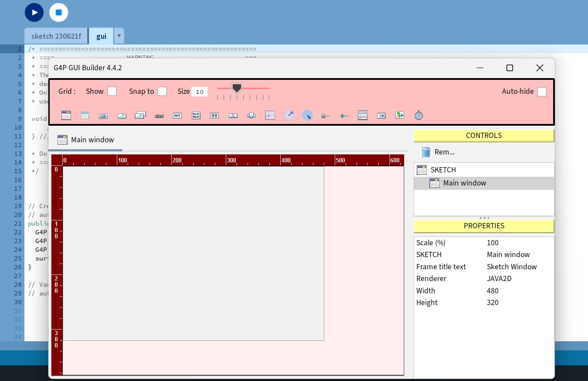The height and width of the screenshot is (381, 588).
Task: Click the Scale (%) value 100
Action: coord(493,243)
